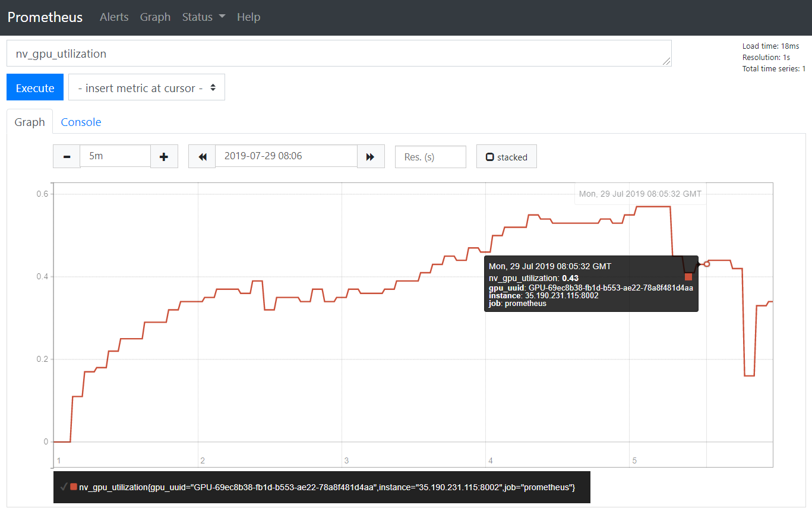Click the highlighted data point on graph
The width and height of the screenshot is (812, 508).
[x=707, y=264]
